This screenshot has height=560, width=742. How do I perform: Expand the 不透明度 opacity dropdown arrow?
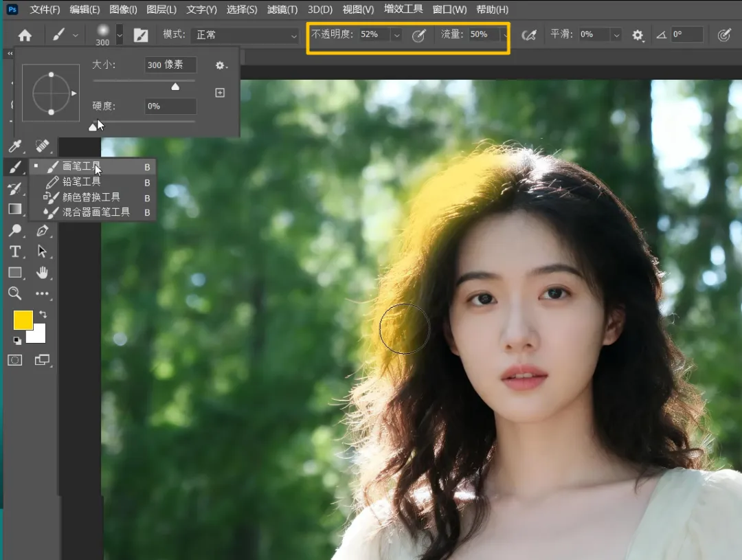click(x=396, y=35)
